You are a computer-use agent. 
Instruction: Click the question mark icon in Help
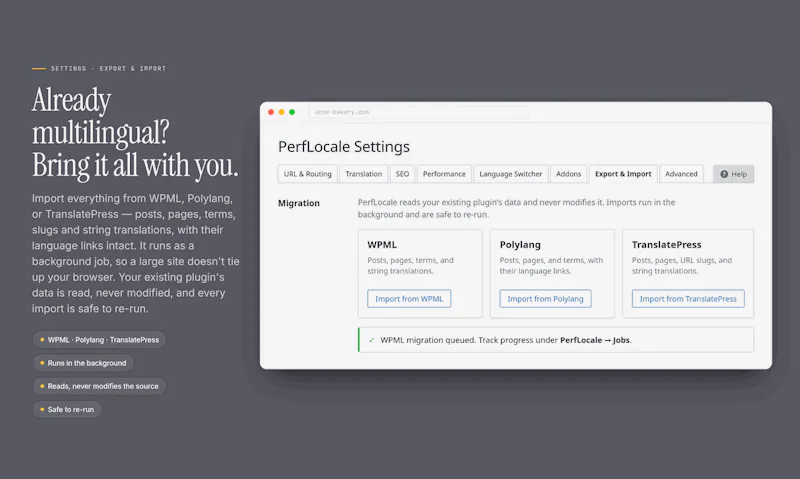[724, 174]
